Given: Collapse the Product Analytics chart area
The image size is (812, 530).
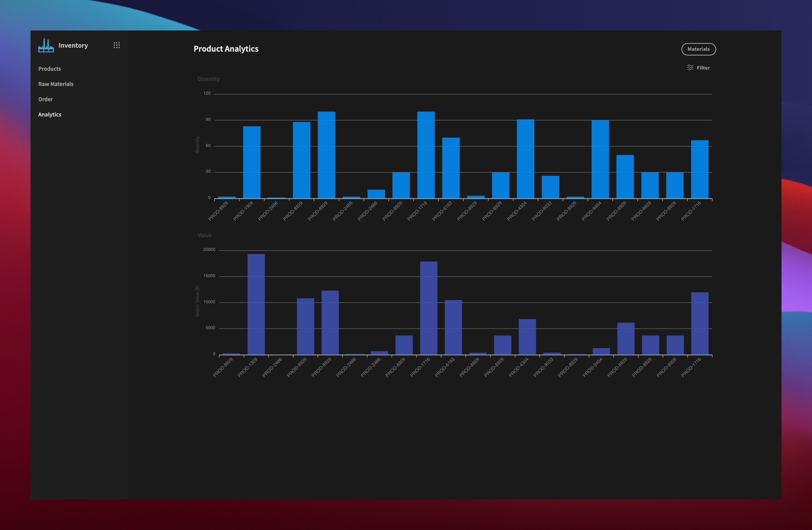Looking at the screenshot, I should (226, 49).
